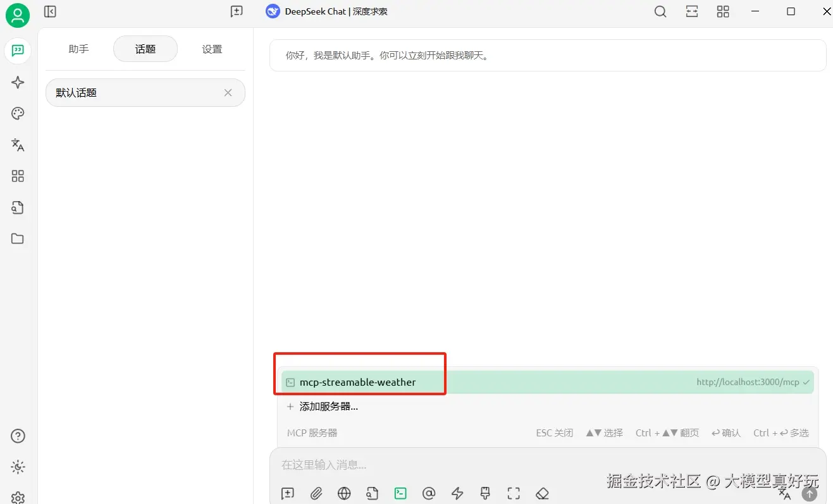Collapse the left assistants panel
The width and height of the screenshot is (833, 504).
(51, 11)
